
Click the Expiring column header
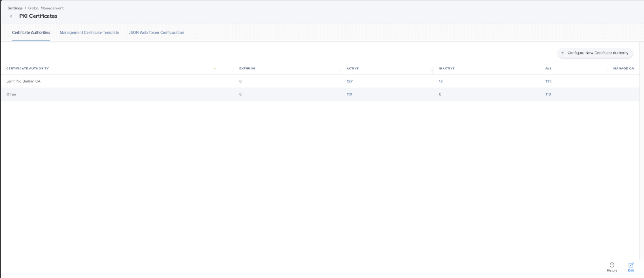pos(247,68)
